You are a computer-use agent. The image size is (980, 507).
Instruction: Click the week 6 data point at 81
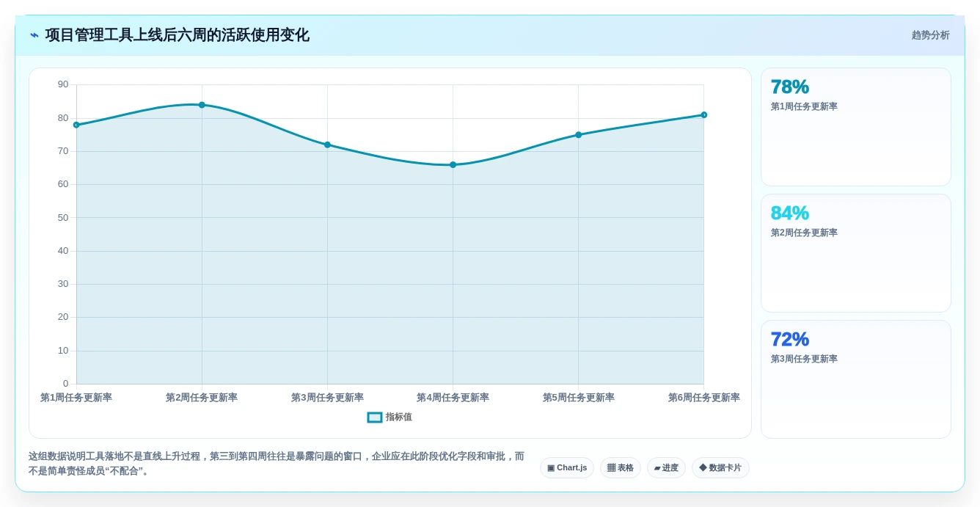pyautogui.click(x=703, y=115)
